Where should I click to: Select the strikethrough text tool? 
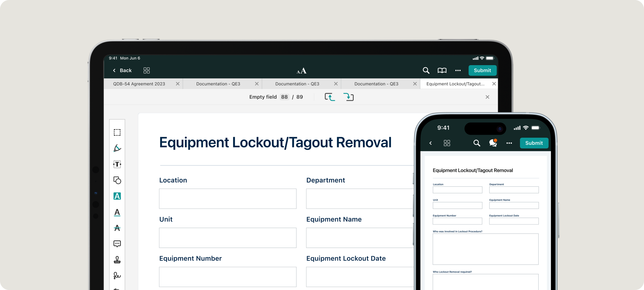coord(117,228)
